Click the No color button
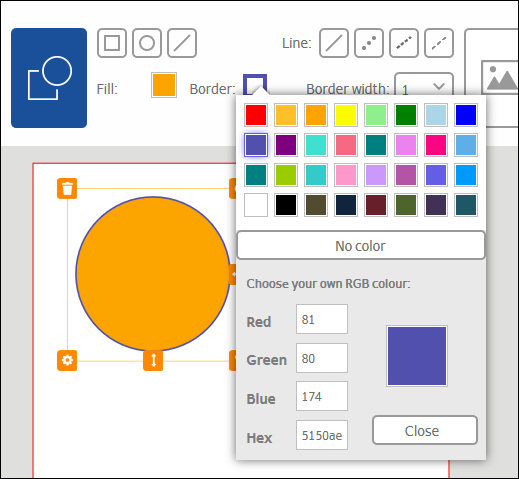 click(361, 245)
